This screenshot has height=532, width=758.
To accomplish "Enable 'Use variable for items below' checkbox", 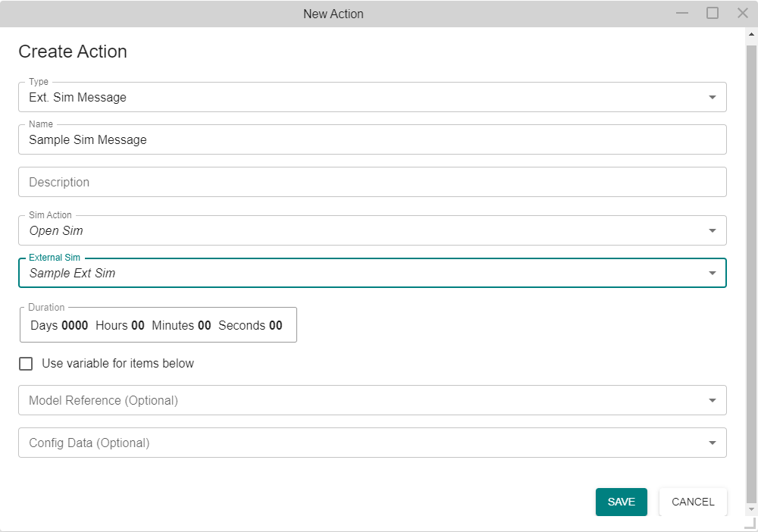I will (26, 363).
